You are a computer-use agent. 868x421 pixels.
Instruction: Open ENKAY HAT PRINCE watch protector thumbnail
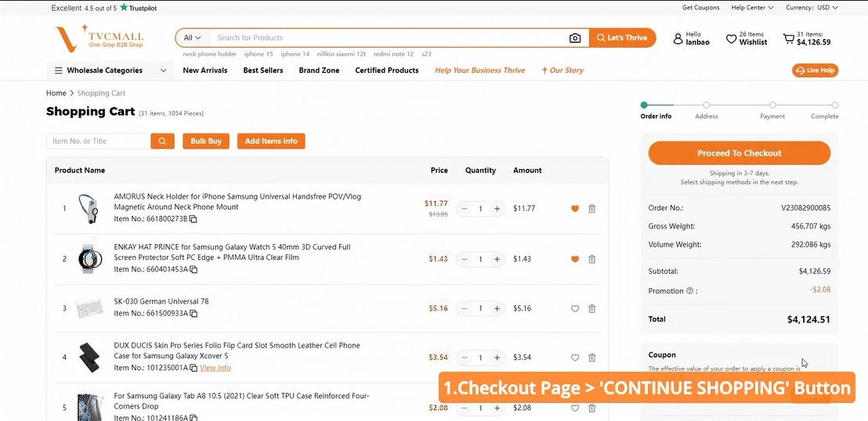coord(89,259)
